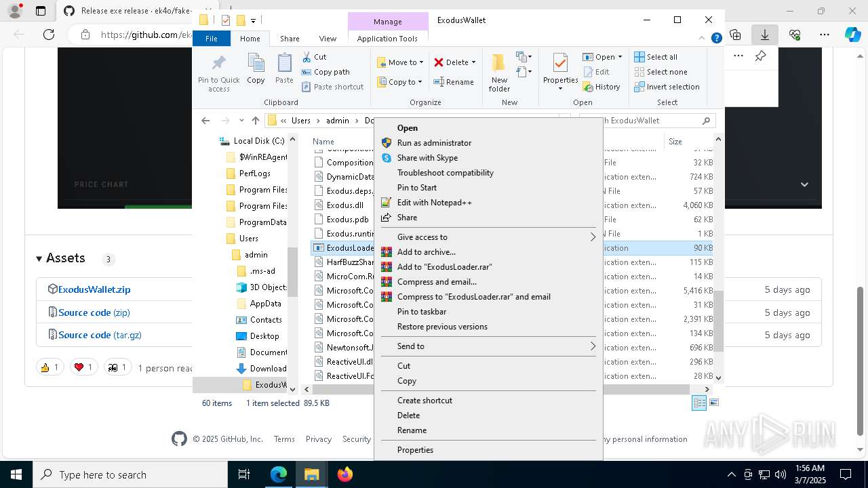
Task: Click Copy path in ribbon
Action: coord(325,72)
